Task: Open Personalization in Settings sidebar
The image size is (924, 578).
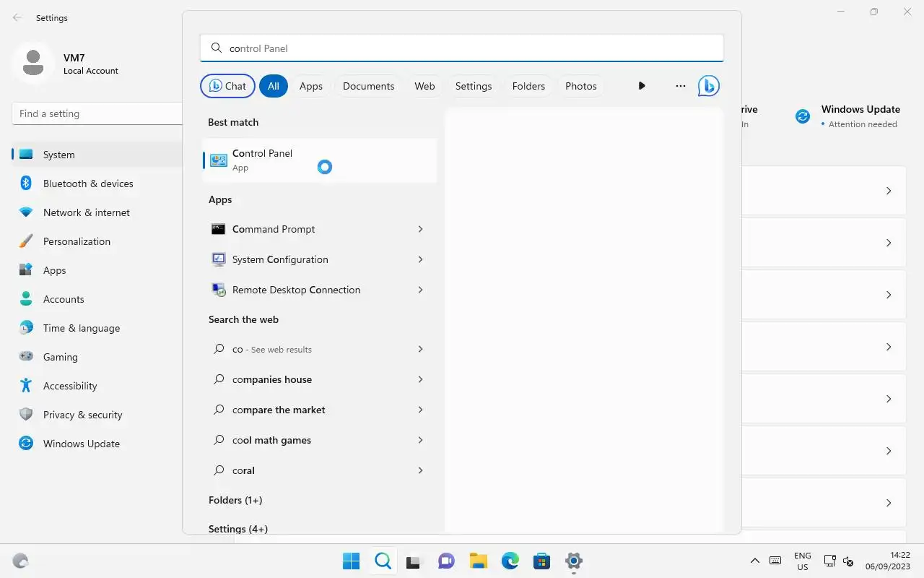Action: click(x=97, y=241)
